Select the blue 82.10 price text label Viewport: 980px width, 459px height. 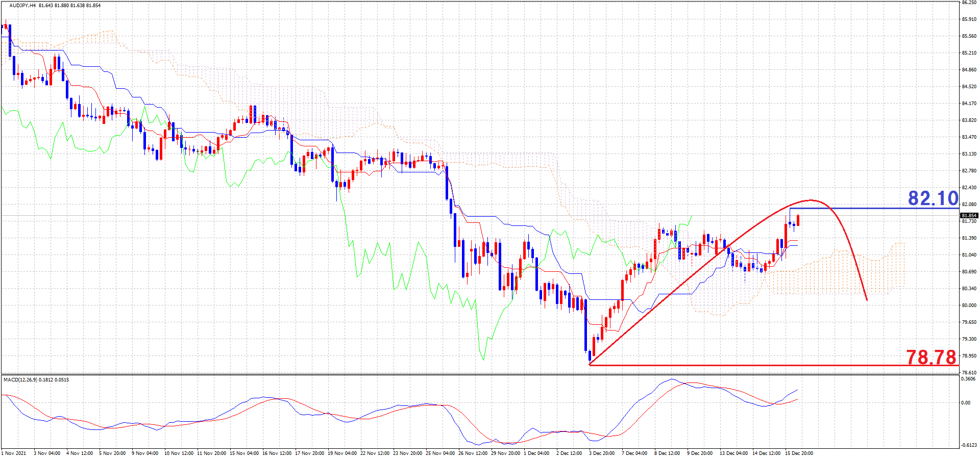point(933,198)
